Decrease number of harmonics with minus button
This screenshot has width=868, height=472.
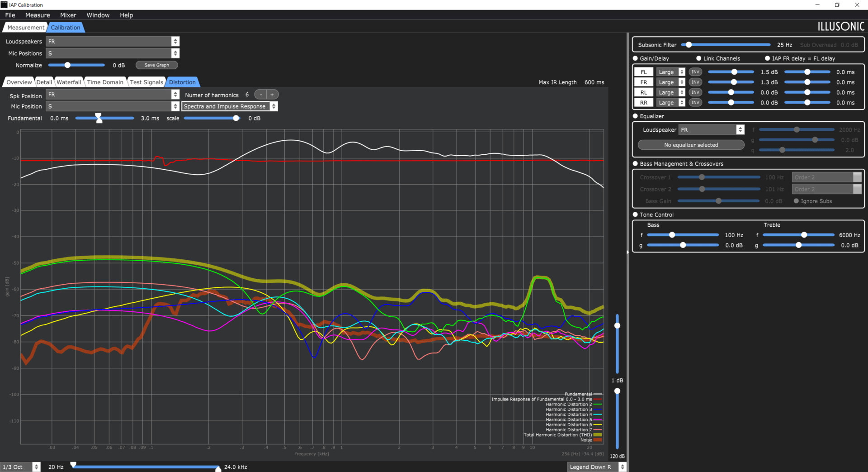pyautogui.click(x=261, y=95)
